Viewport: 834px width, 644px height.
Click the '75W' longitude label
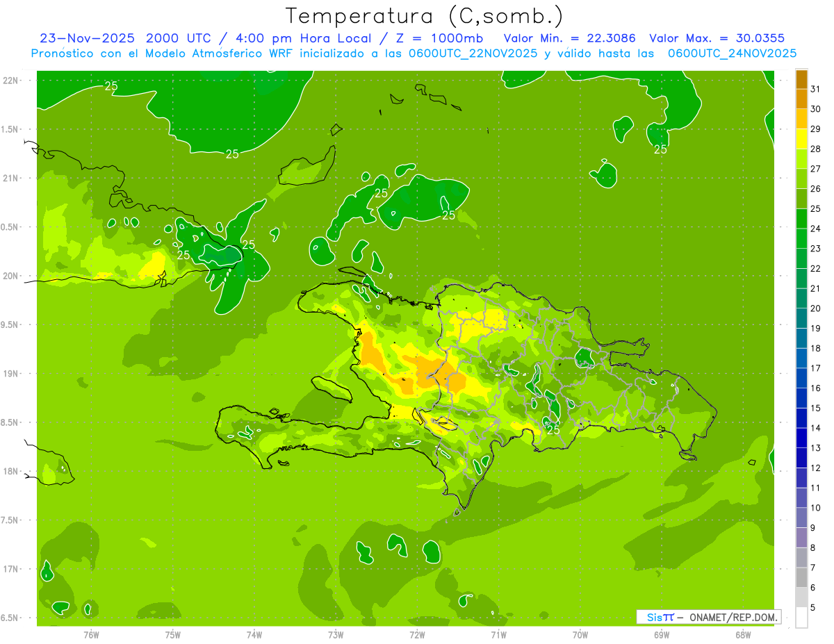tap(173, 634)
